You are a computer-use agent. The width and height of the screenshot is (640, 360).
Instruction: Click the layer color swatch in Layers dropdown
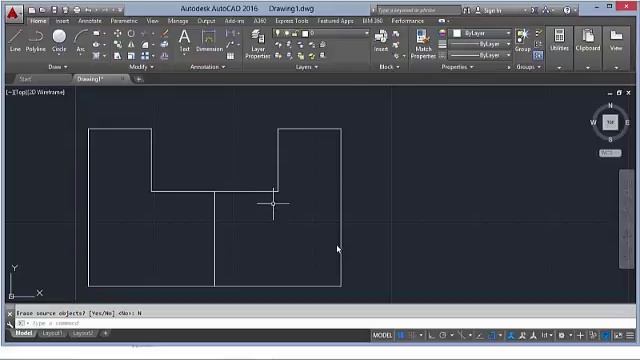click(x=305, y=33)
